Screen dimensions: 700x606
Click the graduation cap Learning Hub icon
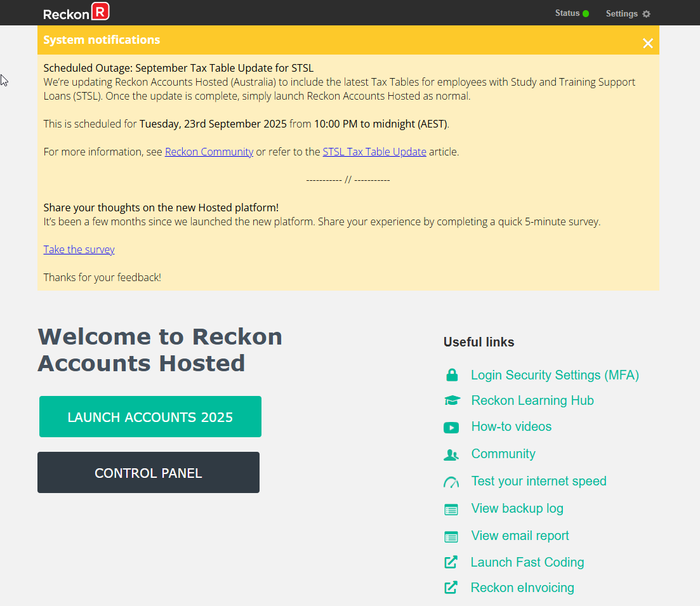pyautogui.click(x=452, y=400)
